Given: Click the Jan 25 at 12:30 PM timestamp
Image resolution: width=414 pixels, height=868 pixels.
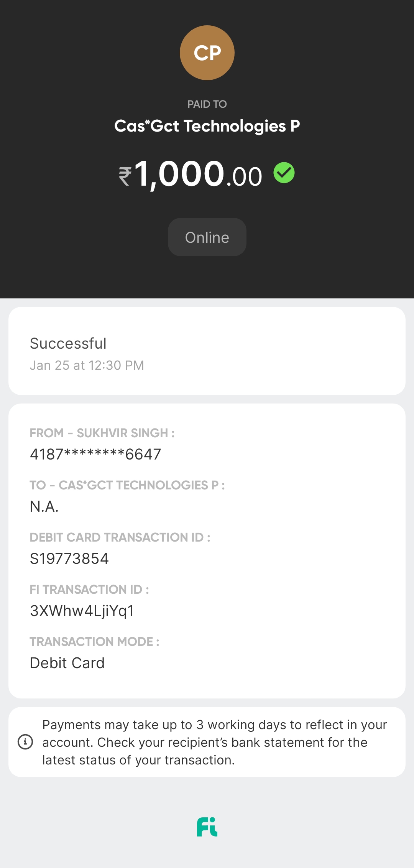Looking at the screenshot, I should (87, 365).
